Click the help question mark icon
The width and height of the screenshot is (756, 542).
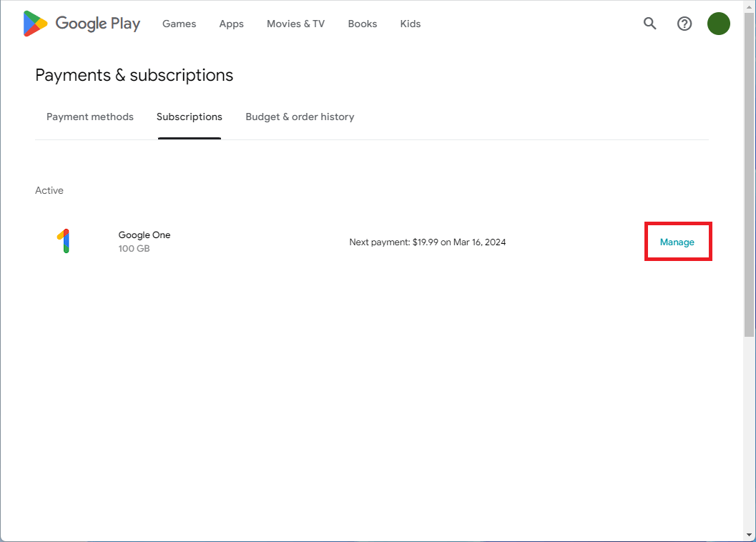tap(684, 24)
